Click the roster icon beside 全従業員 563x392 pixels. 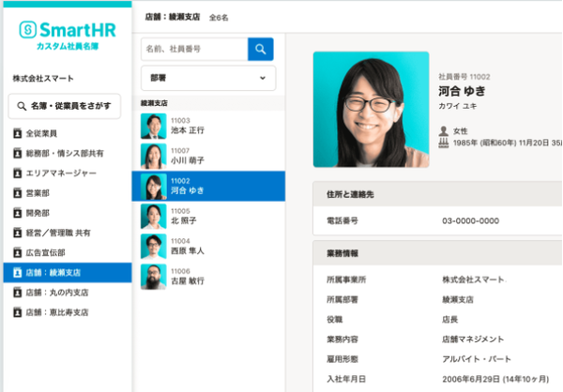[17, 133]
